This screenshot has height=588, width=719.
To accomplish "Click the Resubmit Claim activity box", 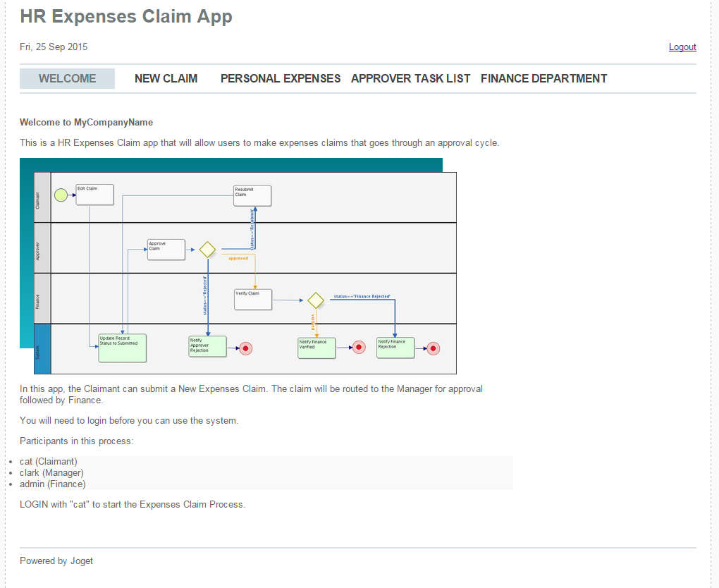I will pos(252,195).
